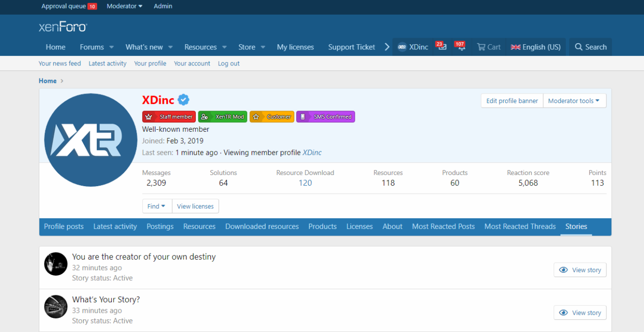Switch to the Downloaded resources tab
Image resolution: width=644 pixels, height=332 pixels.
(x=262, y=226)
